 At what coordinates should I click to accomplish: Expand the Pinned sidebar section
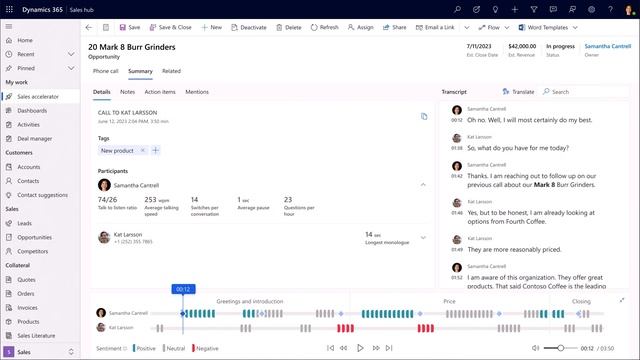click(x=71, y=68)
